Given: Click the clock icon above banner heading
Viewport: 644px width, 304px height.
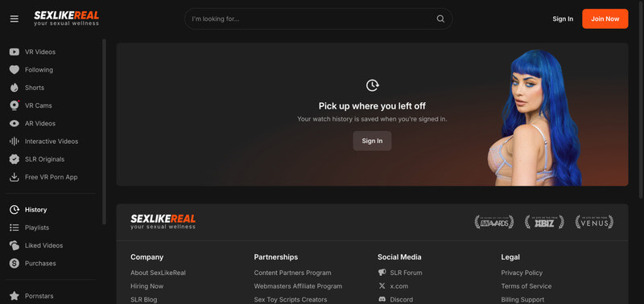Looking at the screenshot, I should pos(372,85).
